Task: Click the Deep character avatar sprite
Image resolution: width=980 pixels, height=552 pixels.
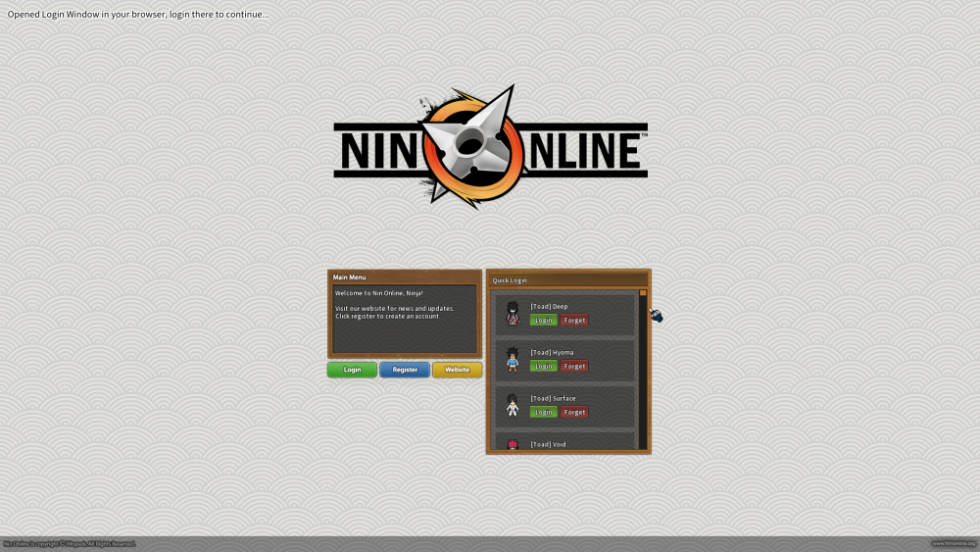Action: click(512, 313)
